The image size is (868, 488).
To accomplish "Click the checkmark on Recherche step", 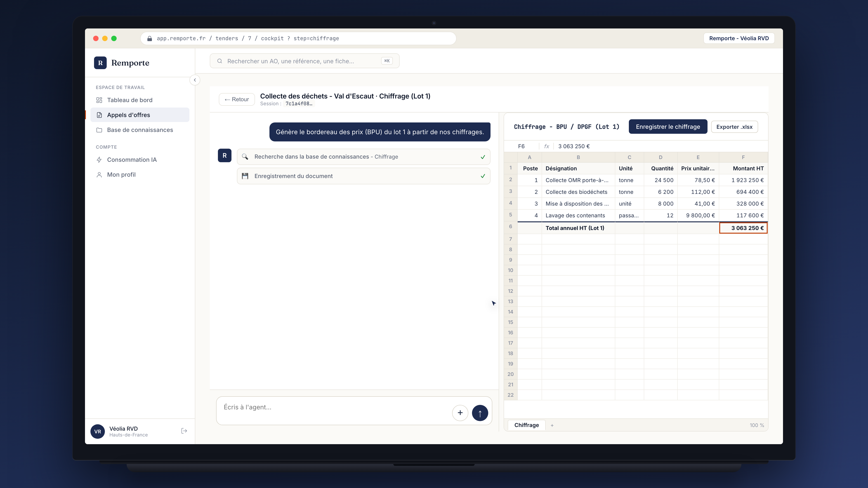I will pyautogui.click(x=483, y=157).
